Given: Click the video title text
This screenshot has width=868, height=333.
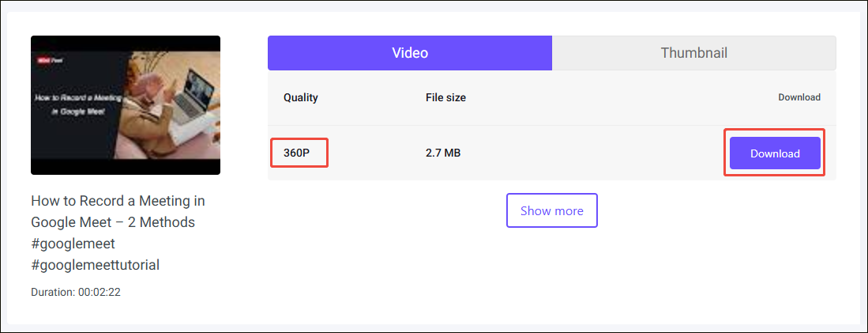Looking at the screenshot, I should 118,233.
